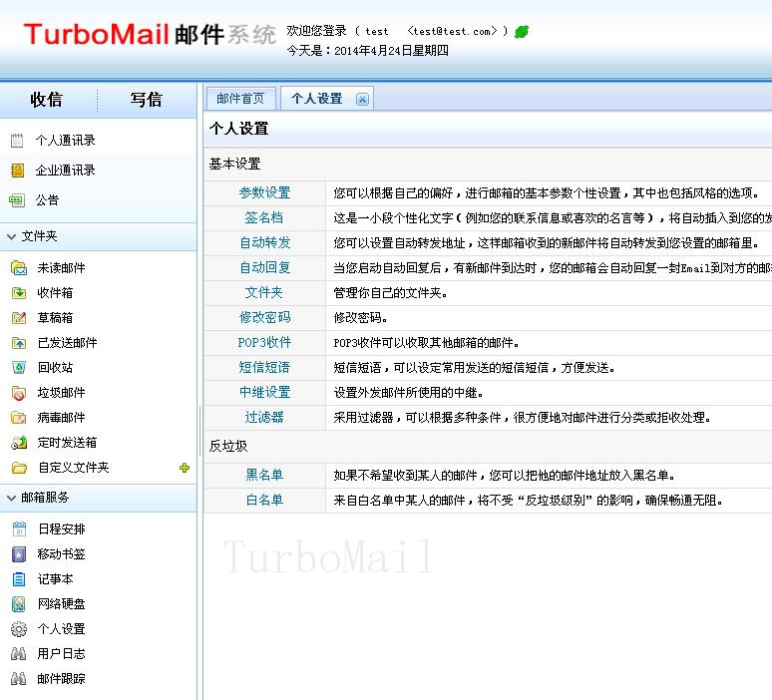The height and width of the screenshot is (700, 772).
Task: Select 回收站 folder label
Action: pos(55,368)
